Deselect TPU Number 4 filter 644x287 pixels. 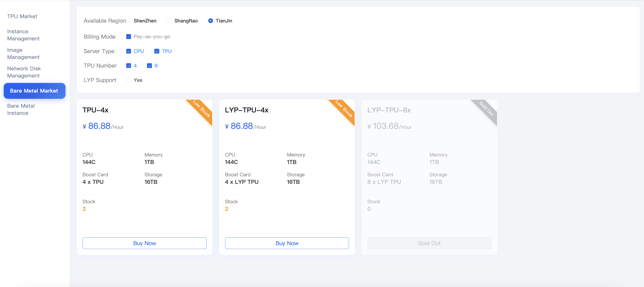point(128,66)
